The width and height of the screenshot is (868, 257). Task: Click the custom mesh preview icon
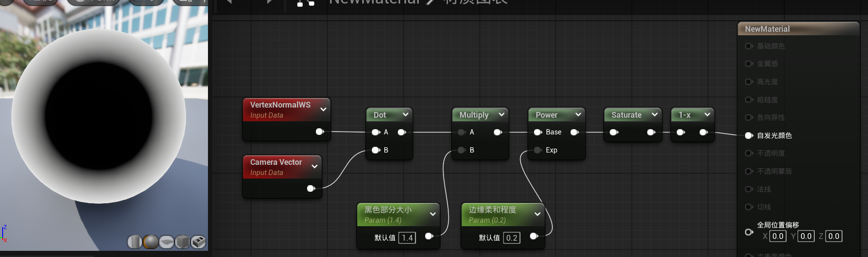[198, 242]
